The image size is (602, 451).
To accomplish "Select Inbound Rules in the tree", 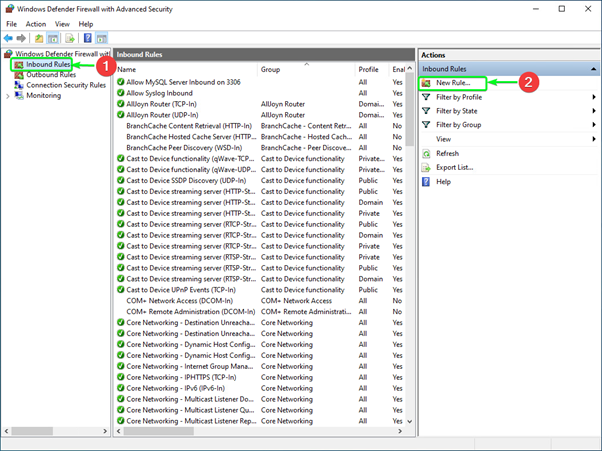I will click(48, 64).
